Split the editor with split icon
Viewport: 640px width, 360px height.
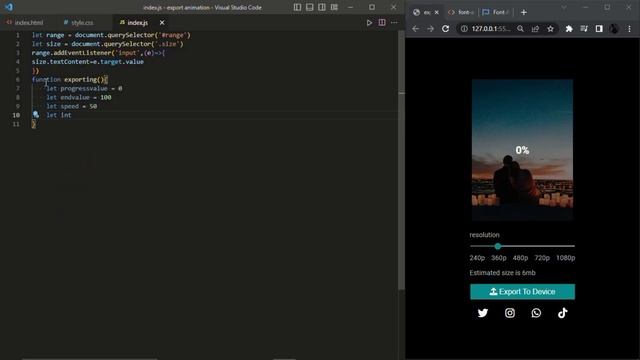[x=382, y=22]
